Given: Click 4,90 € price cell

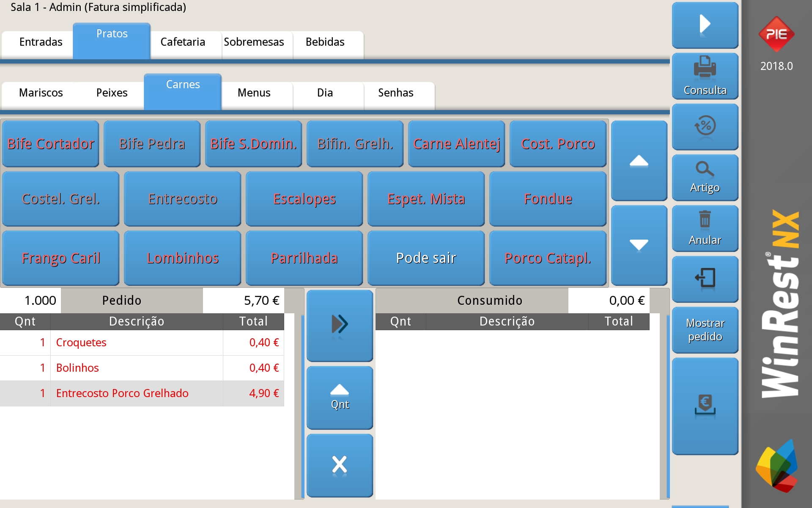Looking at the screenshot, I should pos(254,393).
